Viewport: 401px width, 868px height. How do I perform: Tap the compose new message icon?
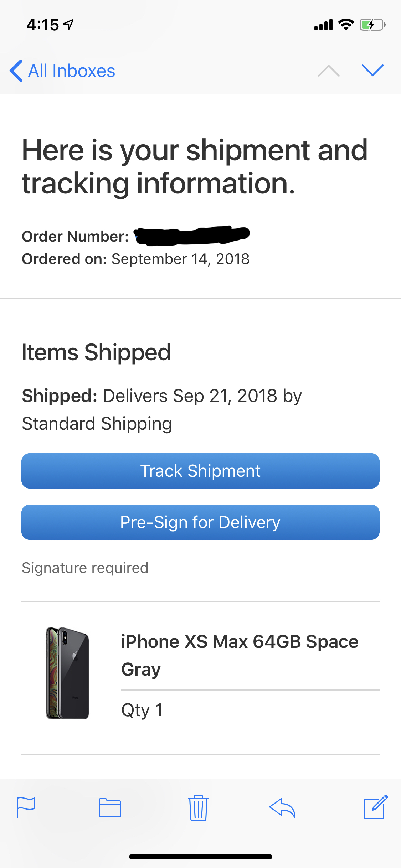(375, 807)
